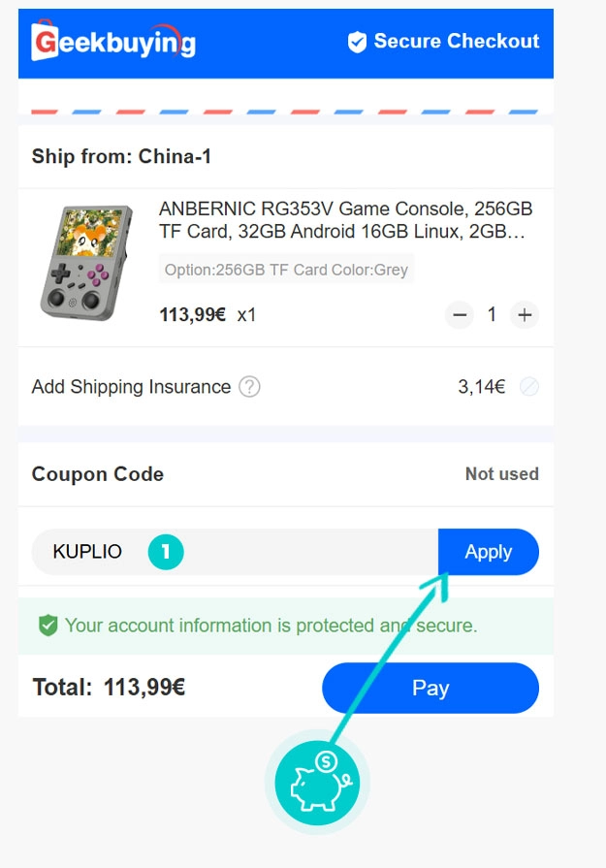Click the Add Shipping Insurance label
Viewport: 606px width, 868px height.
(131, 387)
